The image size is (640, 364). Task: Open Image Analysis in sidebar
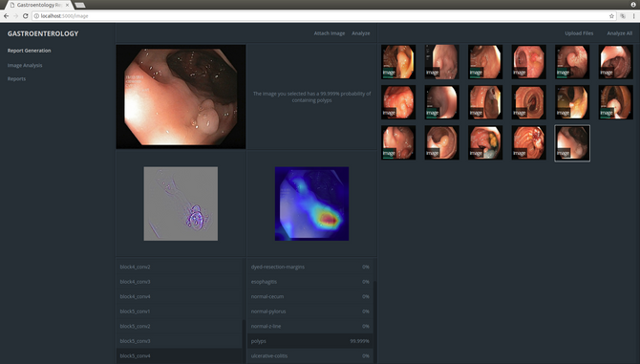pyautogui.click(x=25, y=65)
